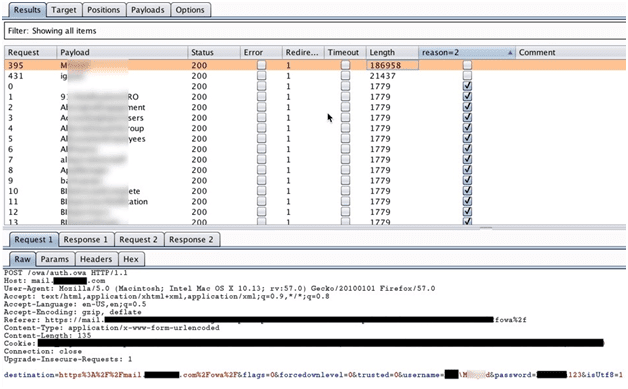Open the Request 2 tab
This screenshot has width=628, height=389.
tap(139, 240)
